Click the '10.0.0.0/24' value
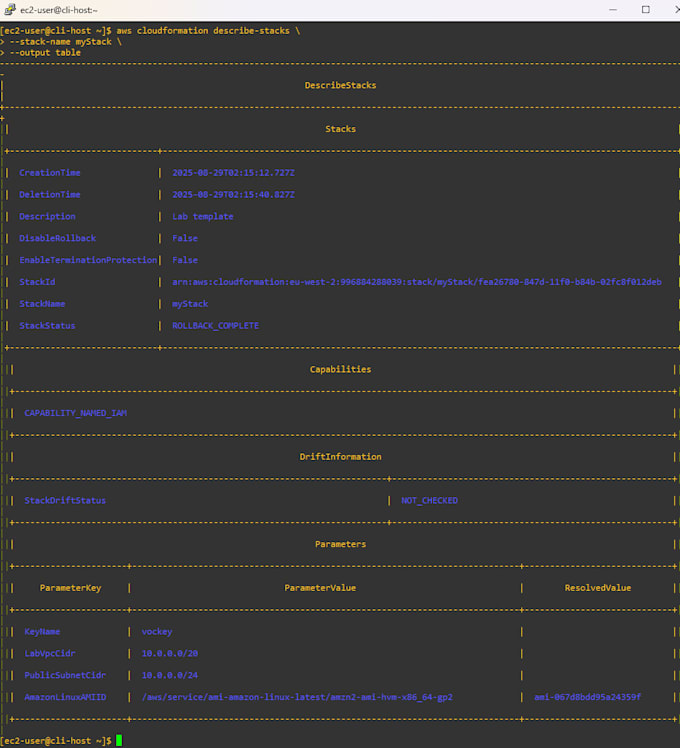 [x=170, y=675]
